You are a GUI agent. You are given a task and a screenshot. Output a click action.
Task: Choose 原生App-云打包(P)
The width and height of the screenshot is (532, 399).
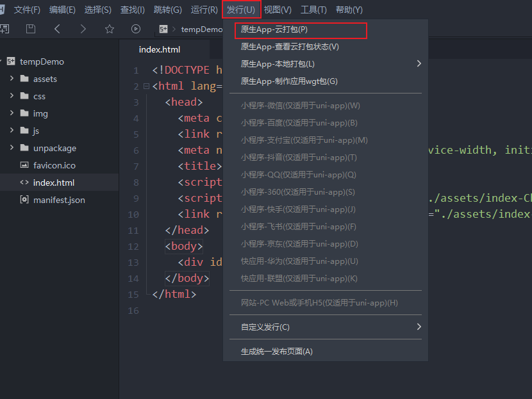coord(326,29)
